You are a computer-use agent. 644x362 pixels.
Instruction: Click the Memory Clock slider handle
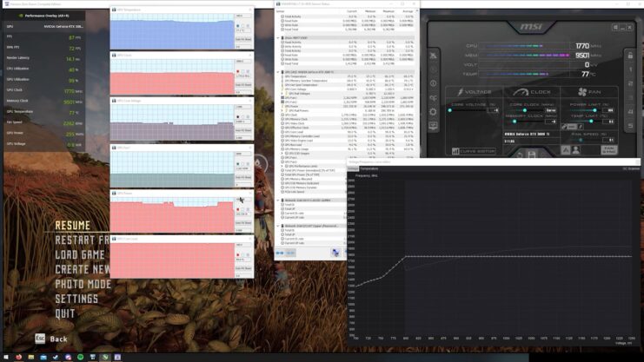point(515,122)
